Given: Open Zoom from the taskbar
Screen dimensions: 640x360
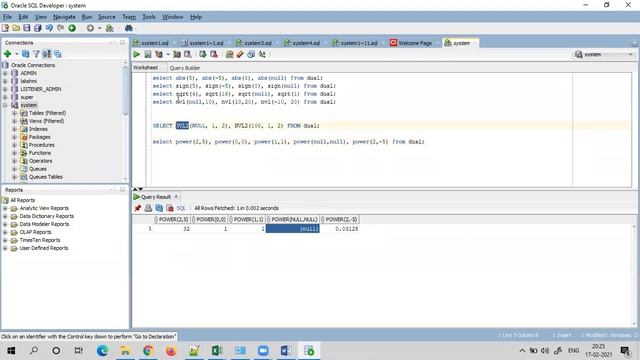Looking at the screenshot, I should 263,351.
